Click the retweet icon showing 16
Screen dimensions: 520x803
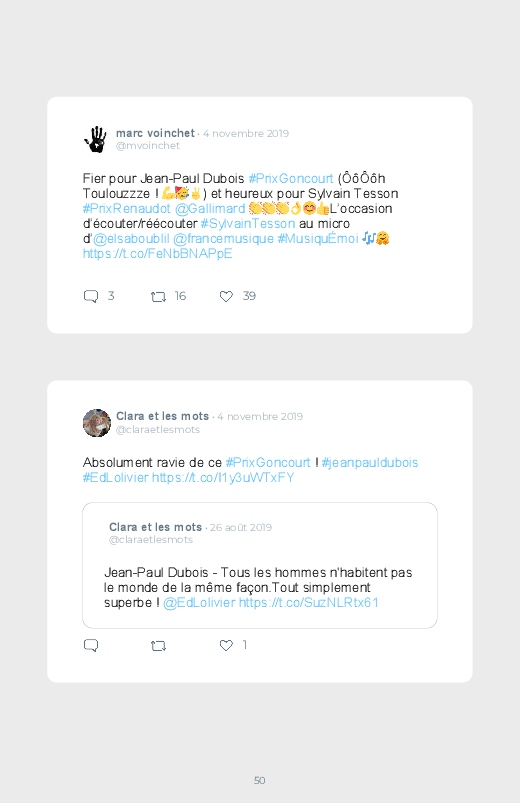tap(158, 297)
